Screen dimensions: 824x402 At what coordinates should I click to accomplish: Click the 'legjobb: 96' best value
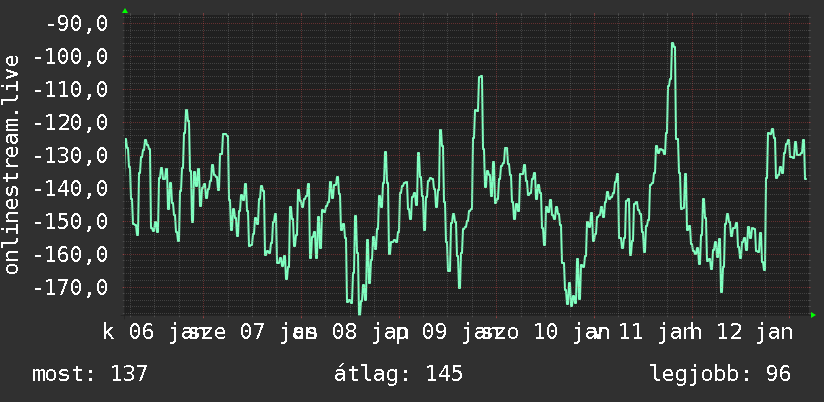[x=720, y=374]
